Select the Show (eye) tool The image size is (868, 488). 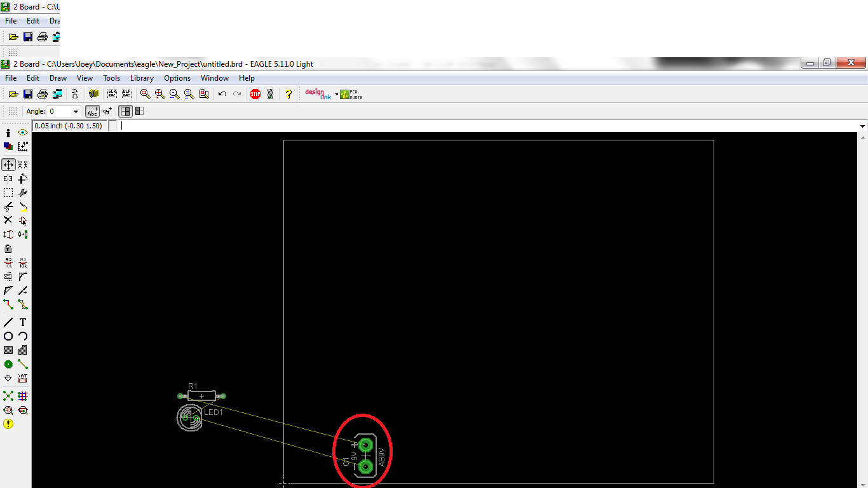(23, 133)
